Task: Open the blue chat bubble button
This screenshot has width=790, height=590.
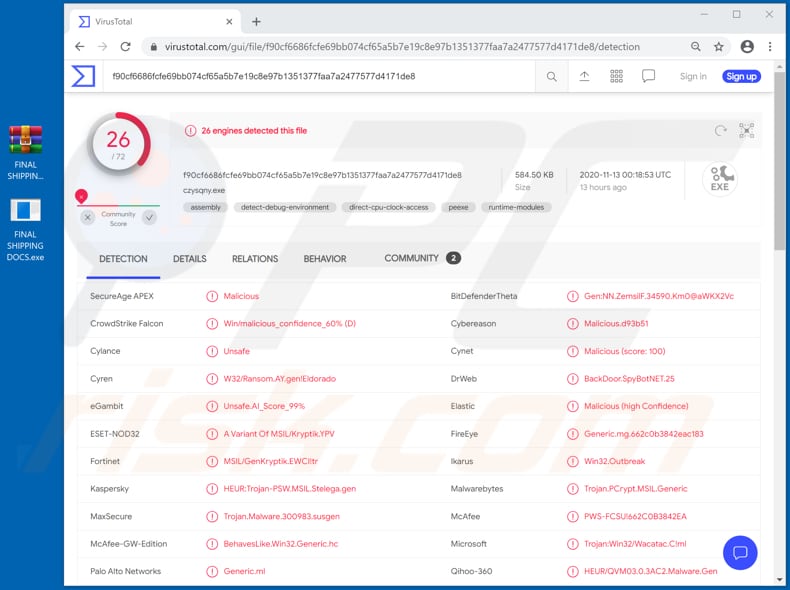Action: pos(740,553)
